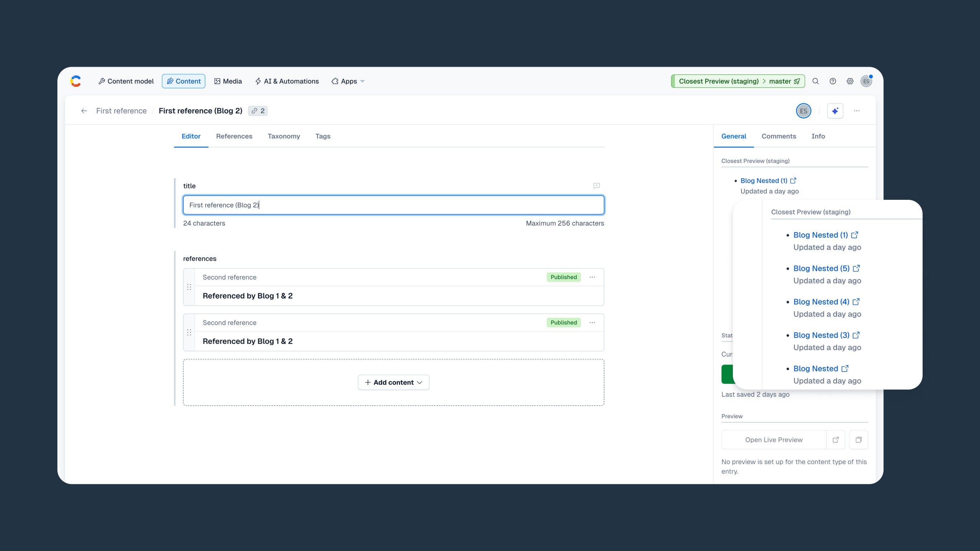Switch to the References tab
Screen dimensions: 980x551
(234, 136)
